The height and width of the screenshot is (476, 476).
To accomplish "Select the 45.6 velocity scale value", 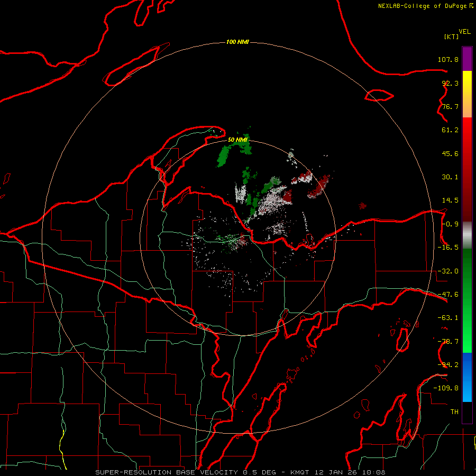I will (x=450, y=153).
